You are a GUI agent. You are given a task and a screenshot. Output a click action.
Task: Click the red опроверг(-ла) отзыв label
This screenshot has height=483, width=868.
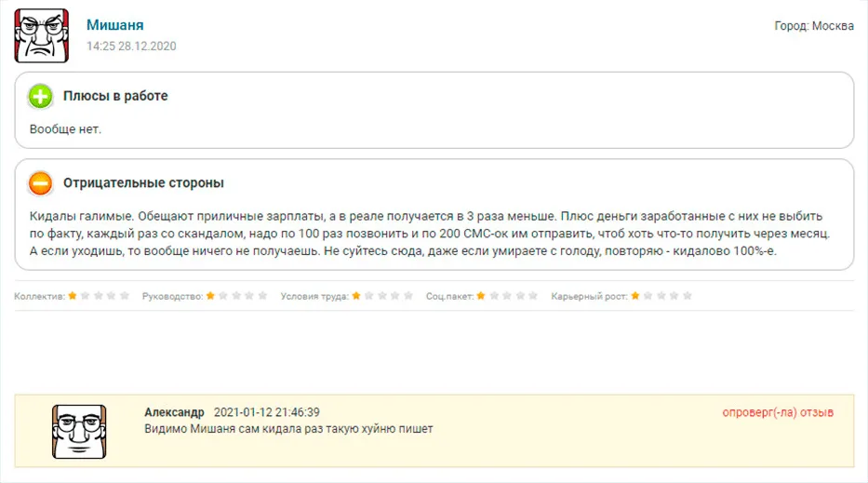pos(778,412)
